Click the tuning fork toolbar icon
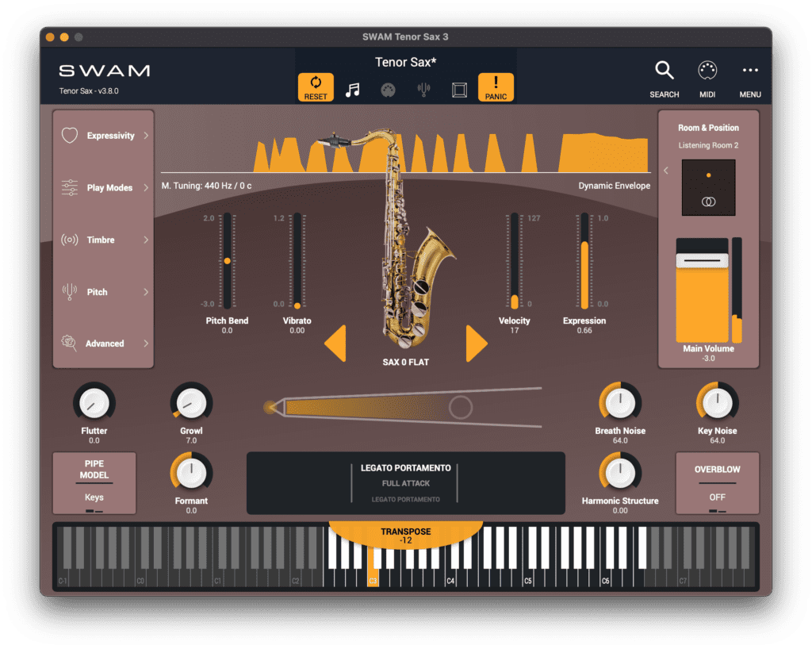This screenshot has width=812, height=649. [423, 88]
